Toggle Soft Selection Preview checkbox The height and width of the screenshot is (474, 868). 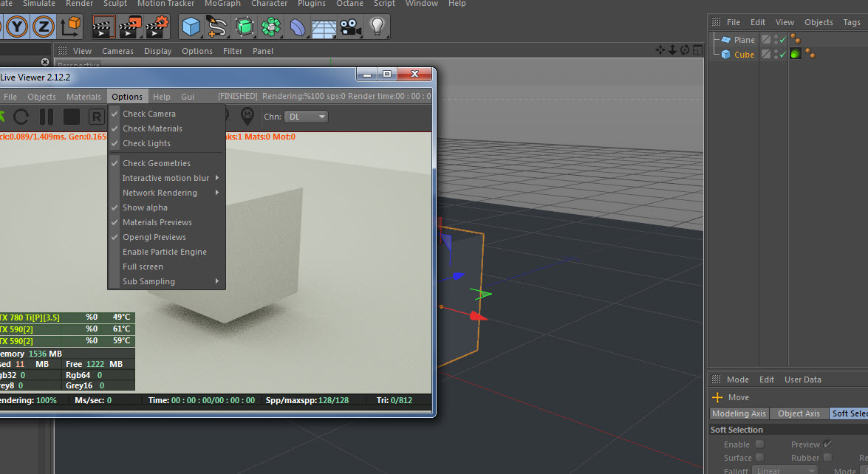tap(827, 444)
